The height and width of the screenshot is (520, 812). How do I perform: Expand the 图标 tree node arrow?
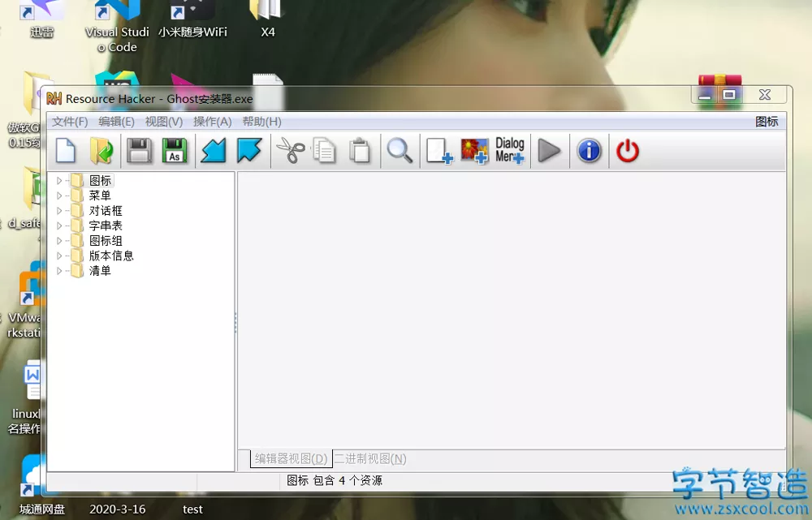pos(59,181)
